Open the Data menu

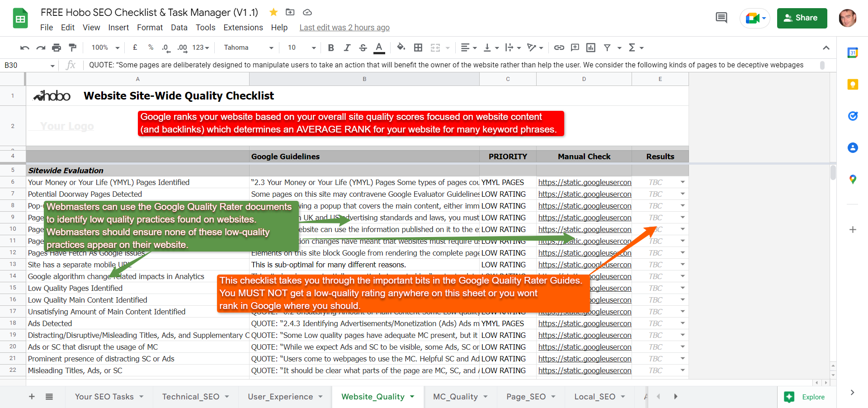click(x=179, y=28)
